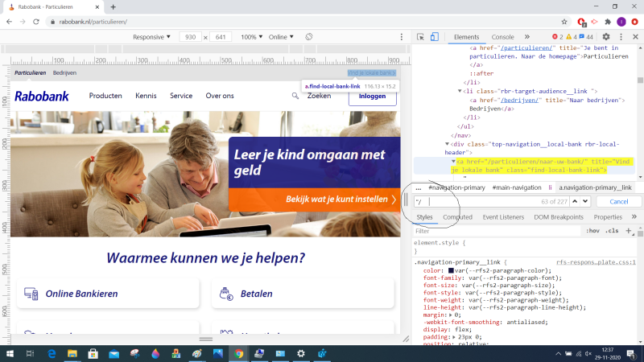Click the page reload button
This screenshot has width=644, height=362.
(x=36, y=21)
